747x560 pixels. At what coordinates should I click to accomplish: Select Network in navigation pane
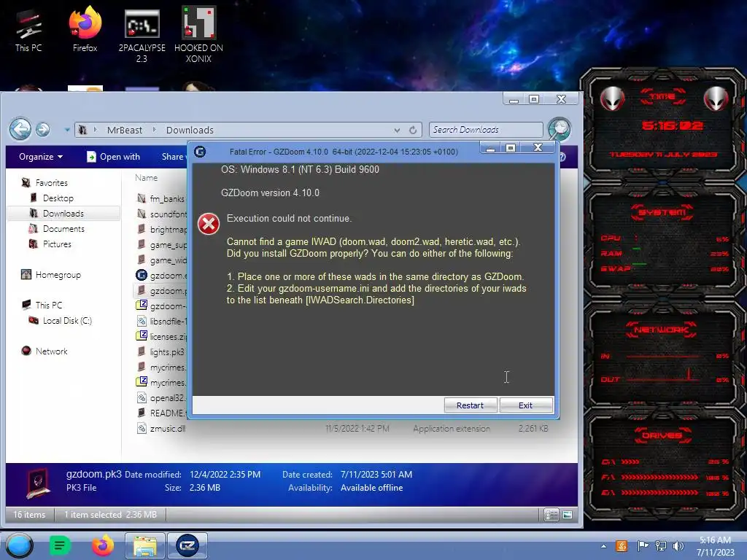pyautogui.click(x=51, y=351)
